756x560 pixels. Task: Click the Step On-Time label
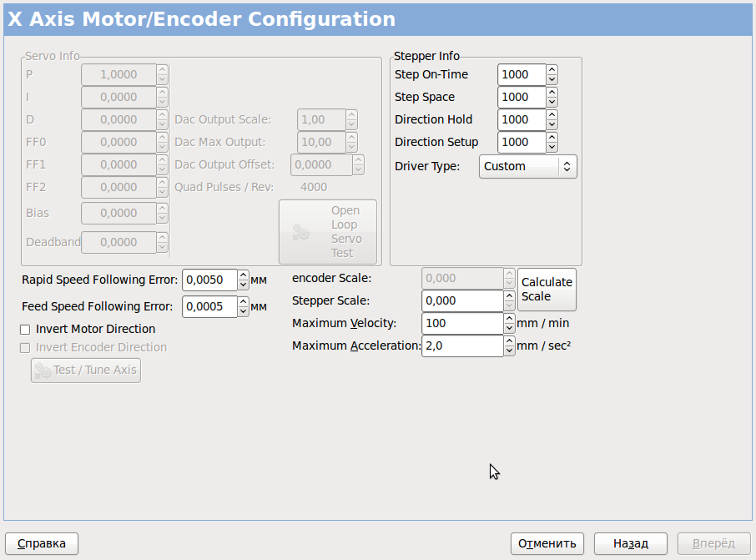pos(431,75)
